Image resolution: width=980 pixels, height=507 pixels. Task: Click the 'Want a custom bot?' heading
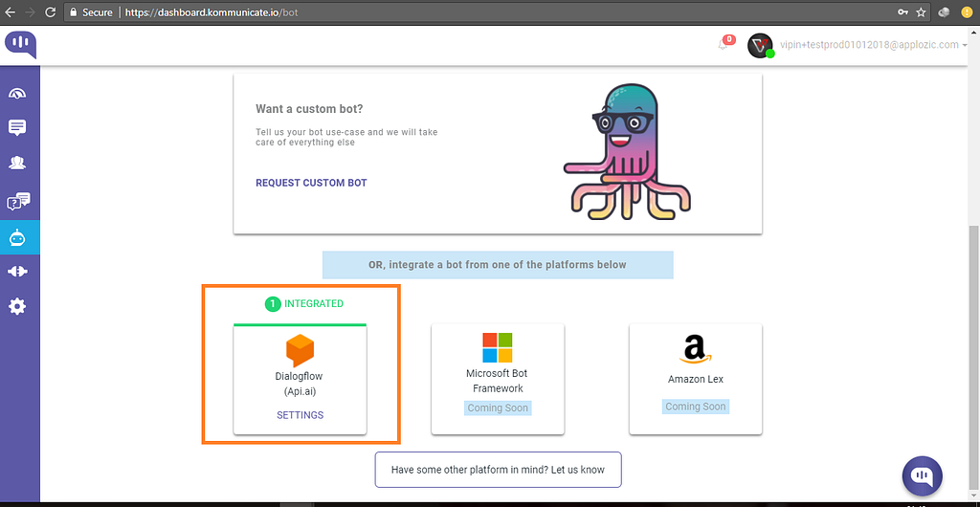click(309, 109)
